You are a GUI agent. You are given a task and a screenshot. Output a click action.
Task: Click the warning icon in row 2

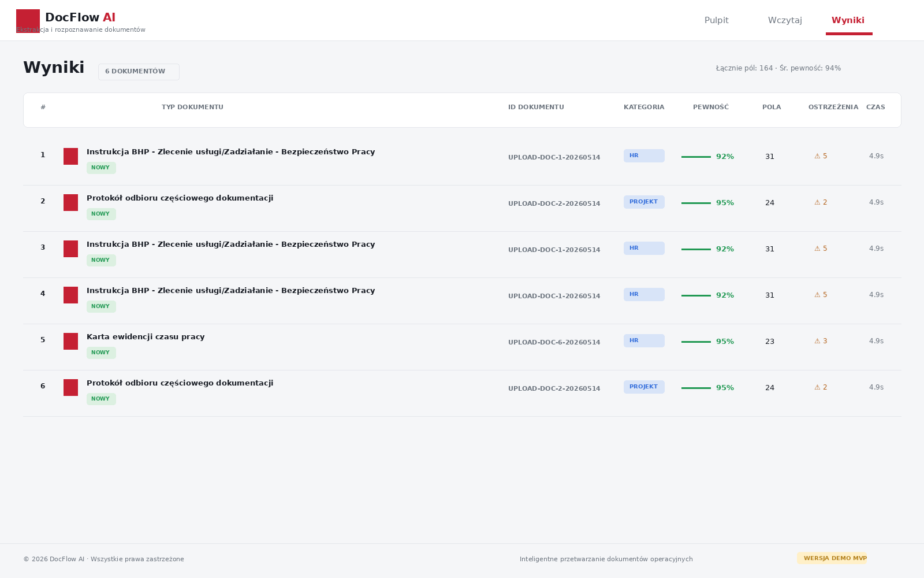click(817, 202)
